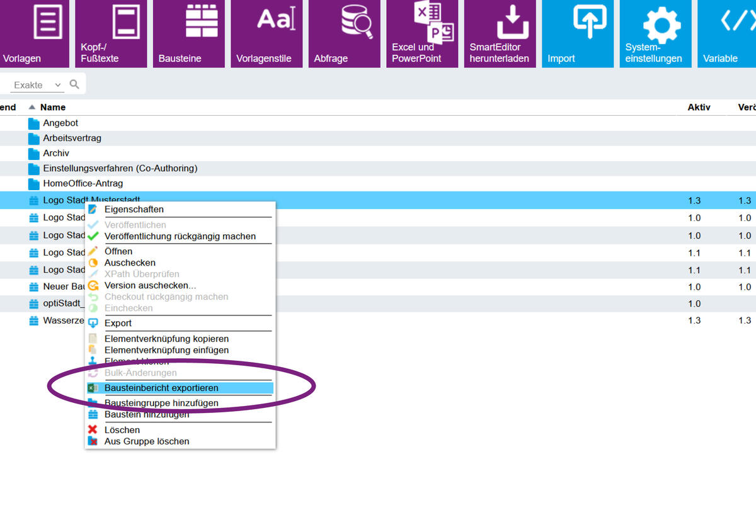Click the Eigenschaften pencil icon
Viewport: 756px width, 532px height.
(93, 209)
